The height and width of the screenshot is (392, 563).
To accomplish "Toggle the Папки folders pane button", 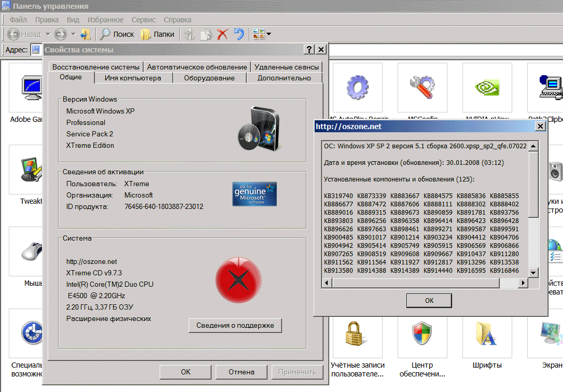I will (158, 35).
